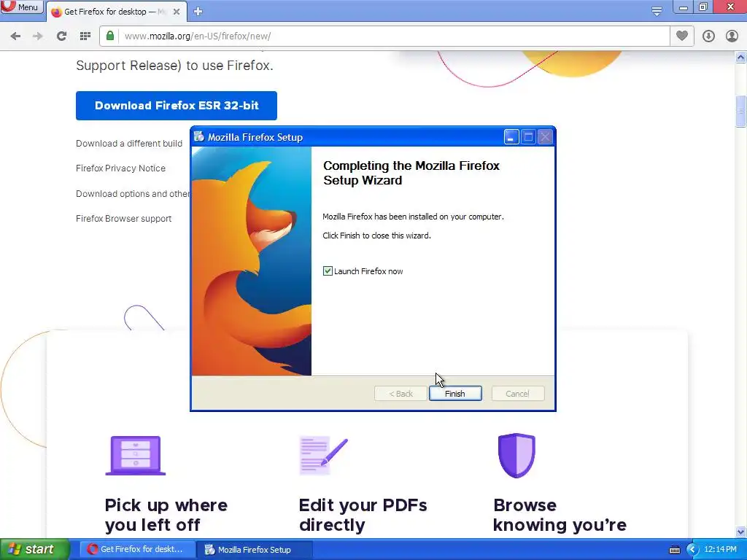Click the Mozilla Firefox Setup title icon
Image resolution: width=747 pixels, height=560 pixels.
tap(199, 137)
